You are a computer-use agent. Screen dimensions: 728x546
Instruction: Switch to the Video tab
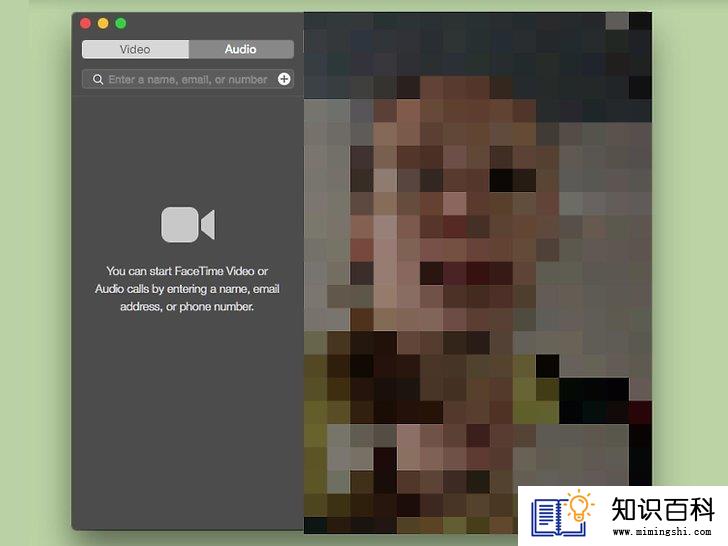click(135, 49)
